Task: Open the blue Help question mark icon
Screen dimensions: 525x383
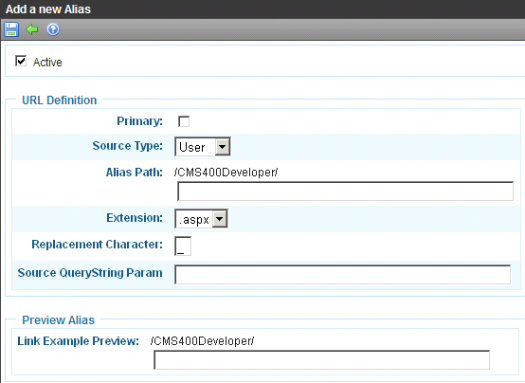Action: click(53, 29)
